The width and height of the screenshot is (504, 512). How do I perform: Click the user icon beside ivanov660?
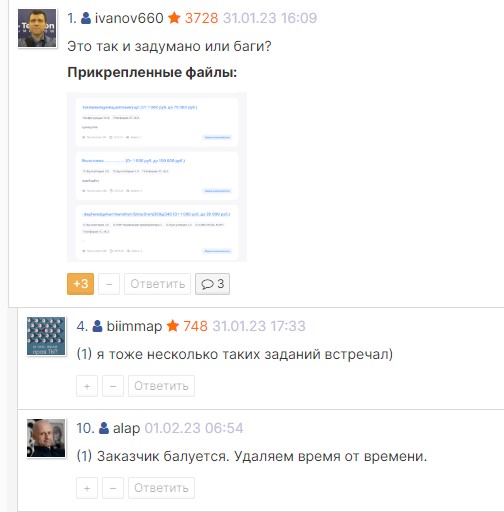[x=86, y=18]
